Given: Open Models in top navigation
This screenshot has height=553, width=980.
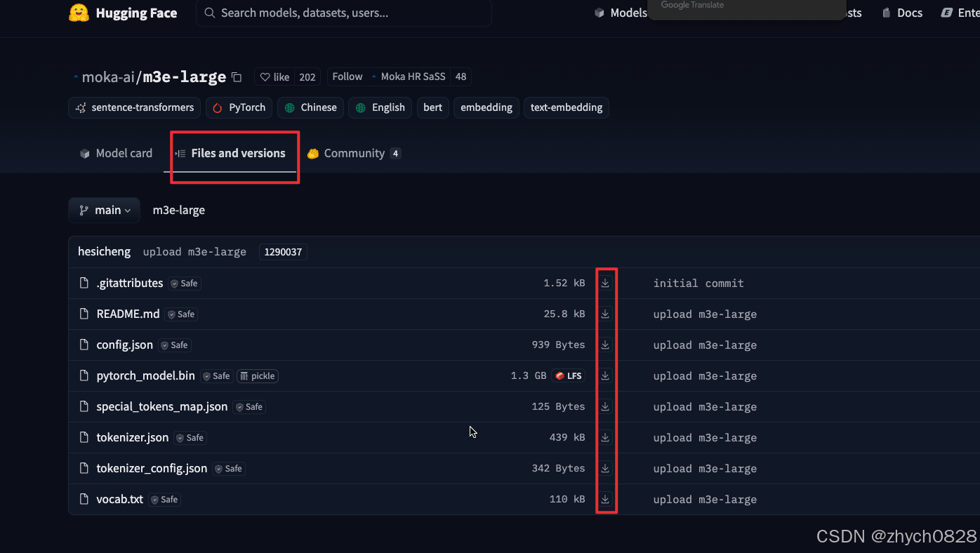Looking at the screenshot, I should [x=621, y=13].
